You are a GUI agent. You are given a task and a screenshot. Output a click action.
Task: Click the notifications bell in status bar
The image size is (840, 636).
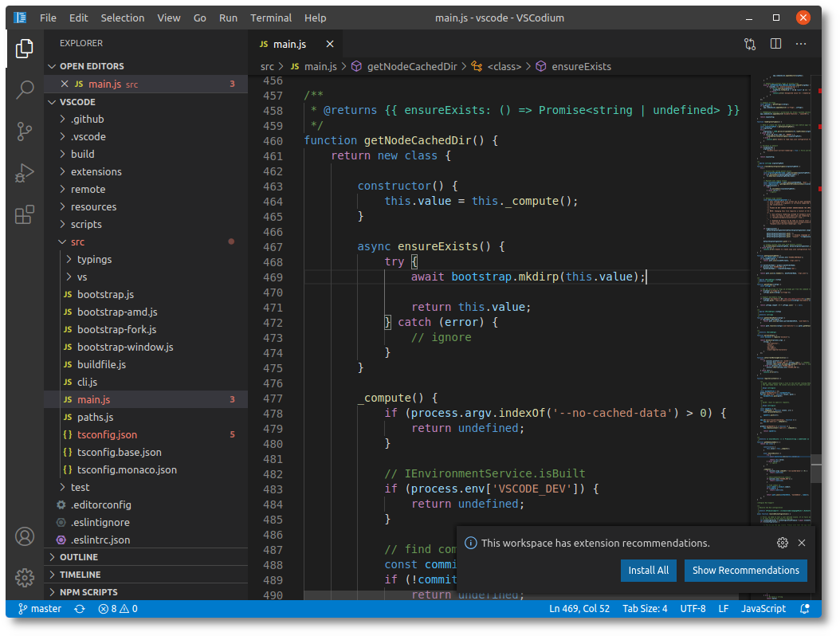click(x=805, y=609)
